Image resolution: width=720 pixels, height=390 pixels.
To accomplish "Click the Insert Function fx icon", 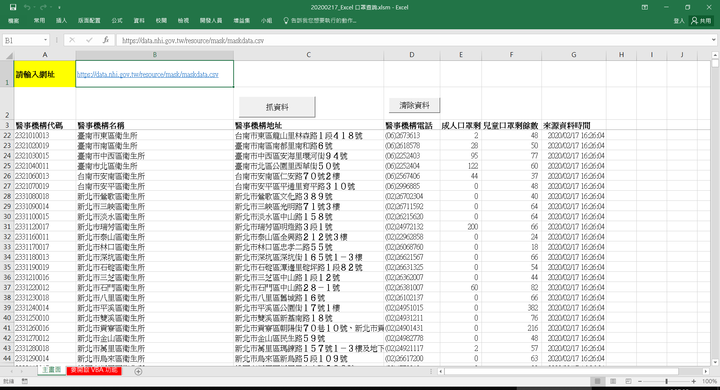I will (x=106, y=40).
